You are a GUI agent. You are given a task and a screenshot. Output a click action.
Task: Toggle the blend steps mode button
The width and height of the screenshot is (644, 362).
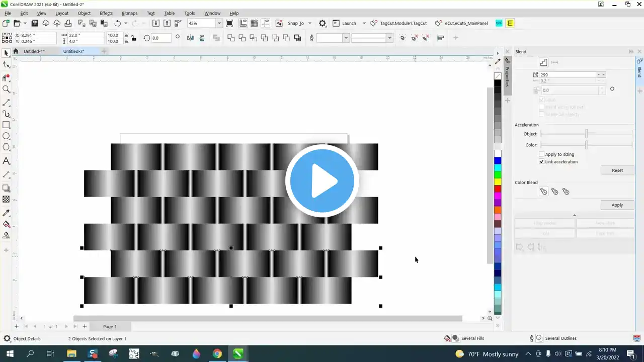click(543, 62)
